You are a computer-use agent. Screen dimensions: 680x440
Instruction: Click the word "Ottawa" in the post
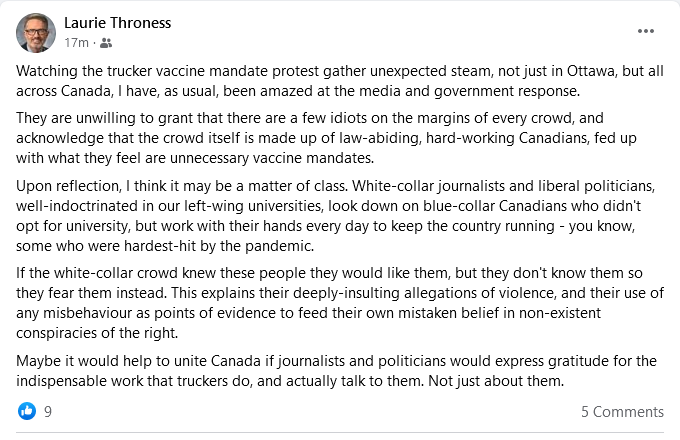(591, 71)
